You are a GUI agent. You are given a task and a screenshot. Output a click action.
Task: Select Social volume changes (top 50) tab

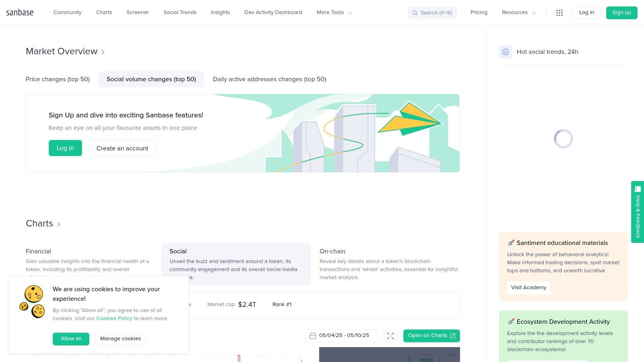tap(151, 79)
